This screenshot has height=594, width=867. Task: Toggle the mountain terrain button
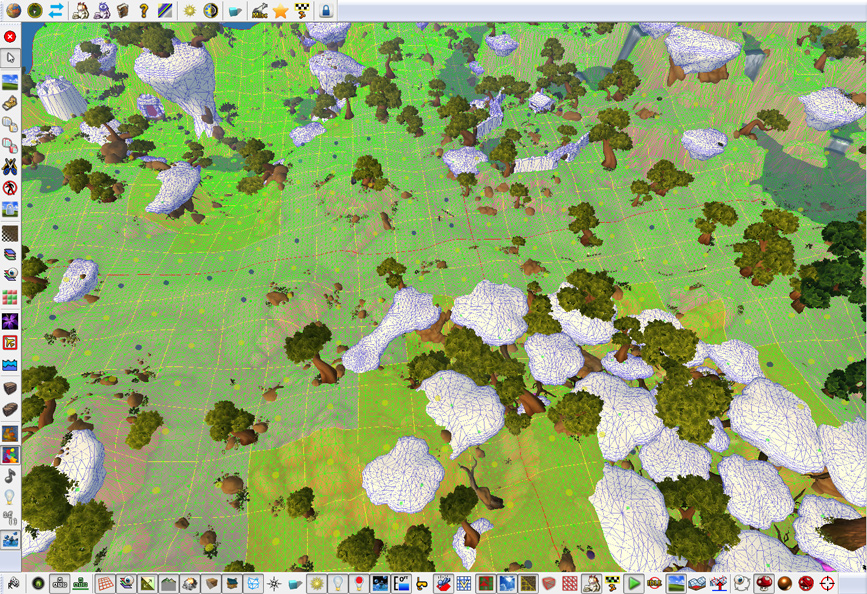coord(169,583)
